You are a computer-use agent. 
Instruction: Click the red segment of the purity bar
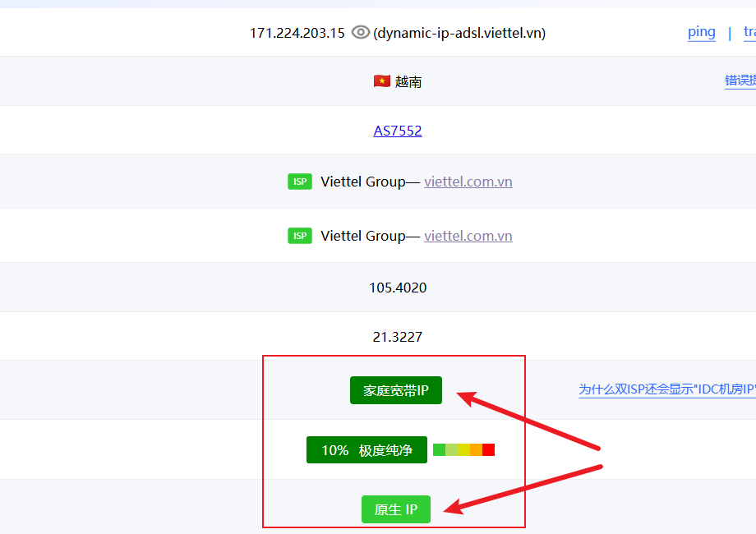coord(488,450)
